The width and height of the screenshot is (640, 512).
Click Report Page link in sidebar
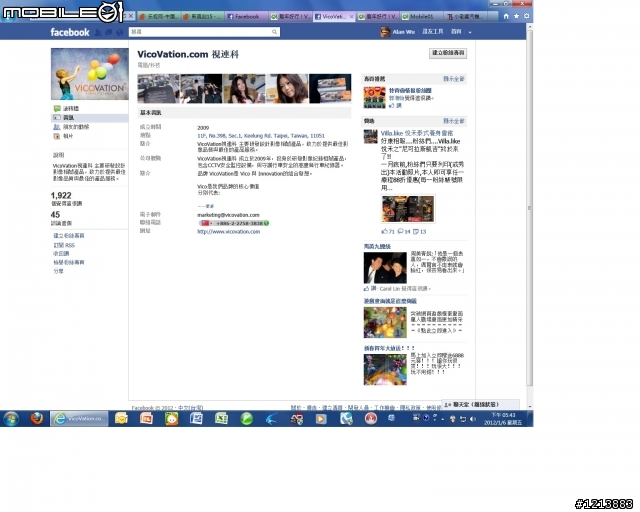point(69,262)
